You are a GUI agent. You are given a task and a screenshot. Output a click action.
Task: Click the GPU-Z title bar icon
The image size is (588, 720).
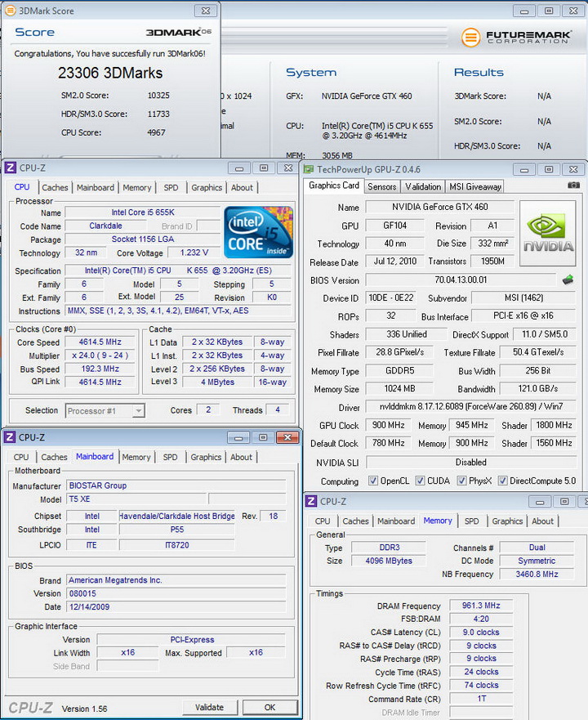point(309,169)
